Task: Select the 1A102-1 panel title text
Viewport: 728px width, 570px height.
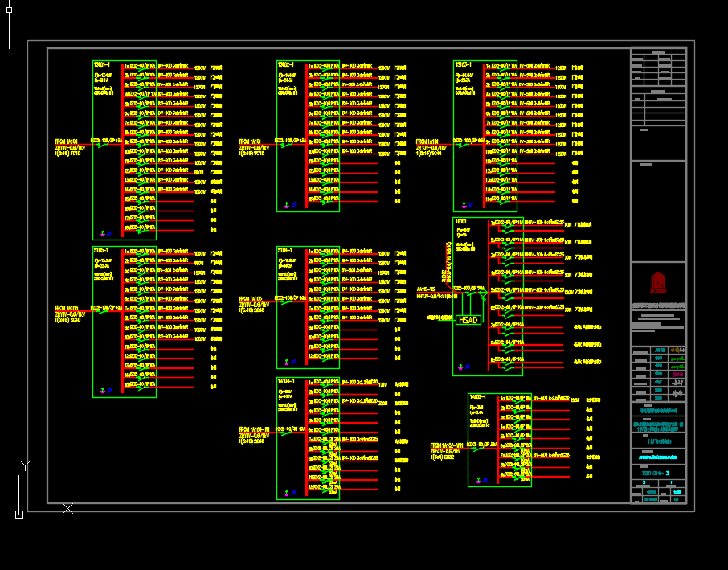Action: coord(478,397)
